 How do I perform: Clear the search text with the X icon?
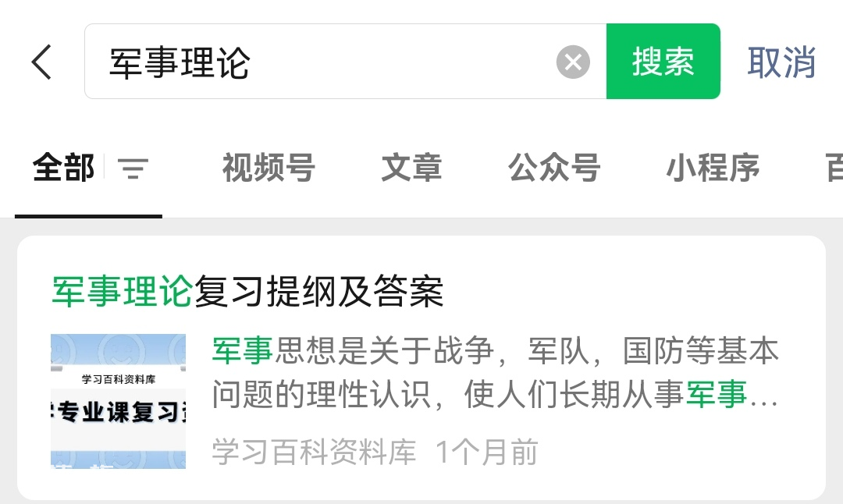(573, 62)
